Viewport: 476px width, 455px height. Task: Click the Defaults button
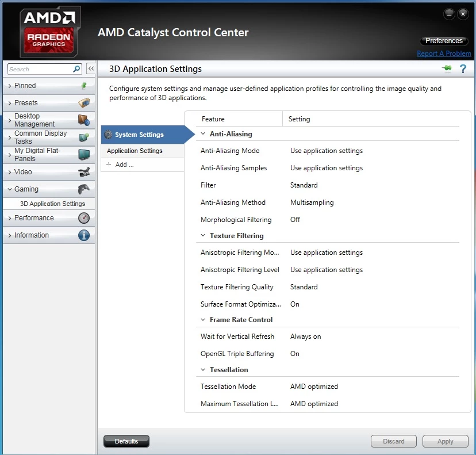click(x=126, y=441)
